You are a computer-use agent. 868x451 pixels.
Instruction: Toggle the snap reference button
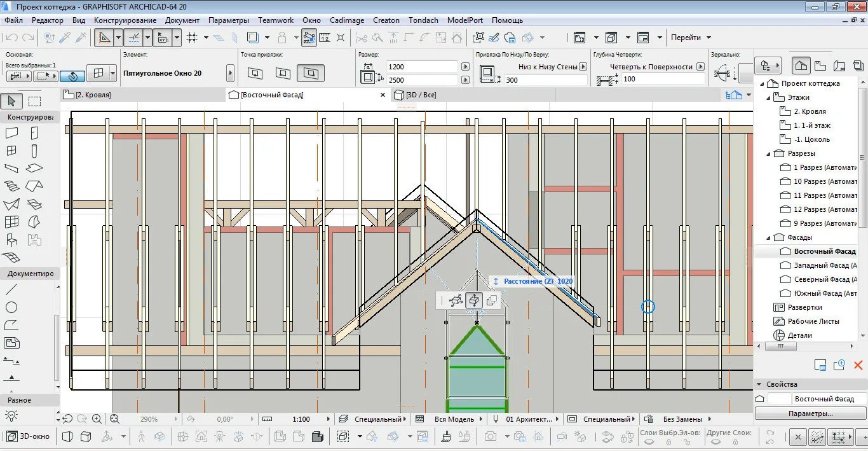click(x=133, y=38)
